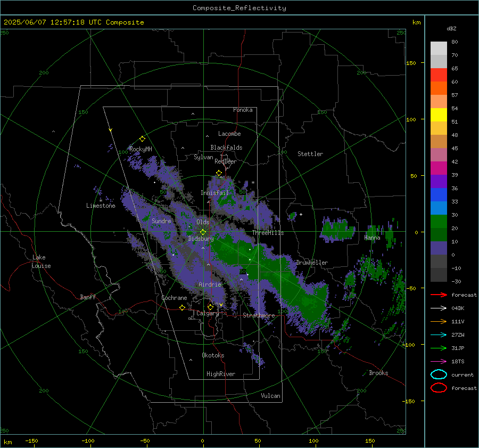
Task: Click the ThreeHills town label
Action: click(268, 233)
